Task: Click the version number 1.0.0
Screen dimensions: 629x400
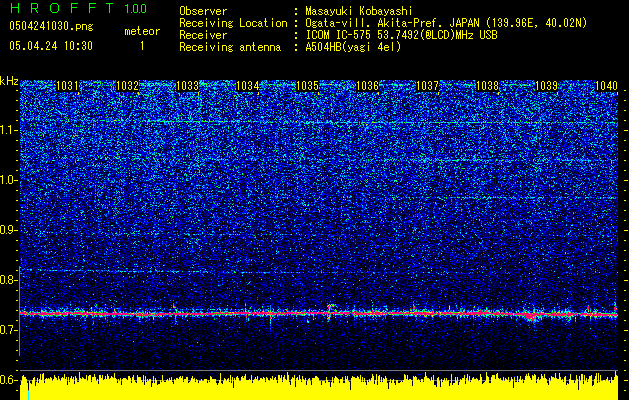Action: [136, 9]
